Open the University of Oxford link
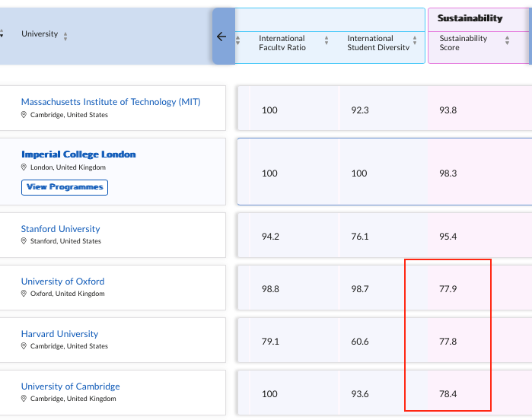The width and height of the screenshot is (532, 420). pyautogui.click(x=62, y=282)
